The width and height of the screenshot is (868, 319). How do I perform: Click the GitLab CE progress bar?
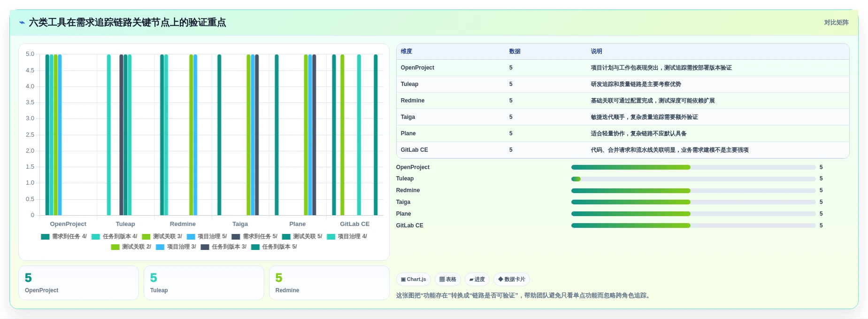tap(693, 226)
